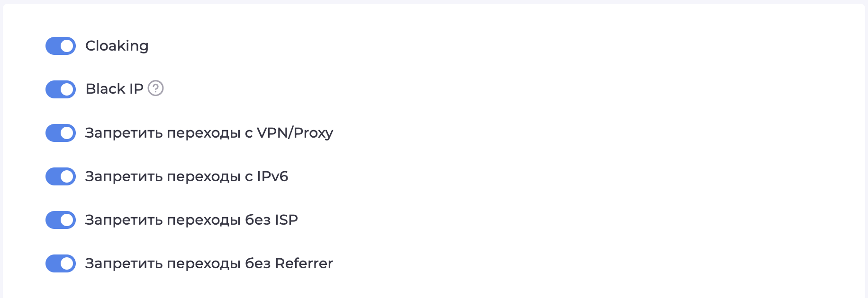Viewport: 868px width, 298px height.
Task: Click the Black IP label text
Action: [x=114, y=89]
